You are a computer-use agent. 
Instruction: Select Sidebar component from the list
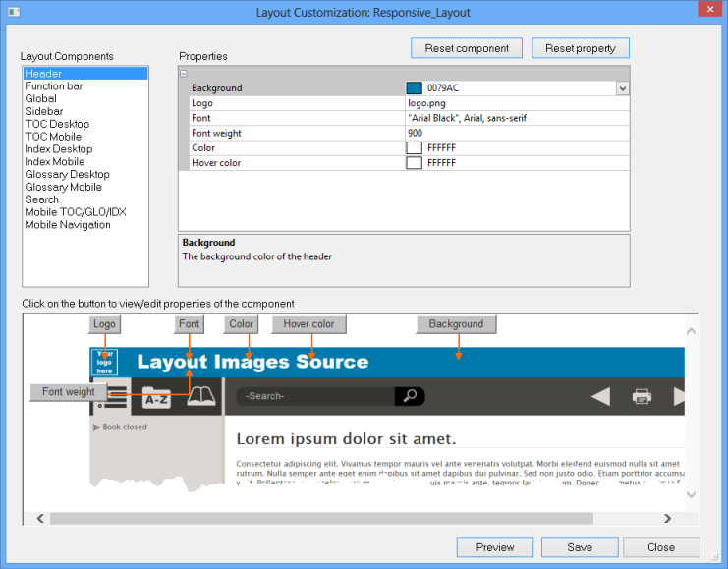coord(42,112)
